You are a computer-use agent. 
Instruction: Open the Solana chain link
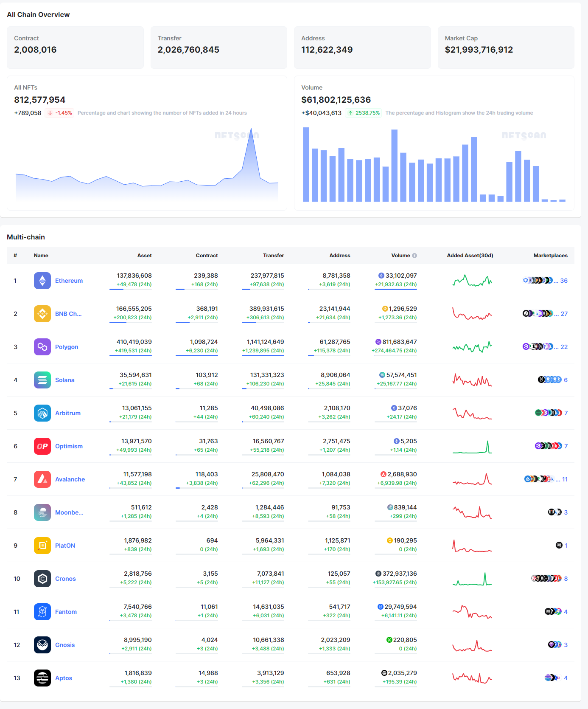point(65,380)
